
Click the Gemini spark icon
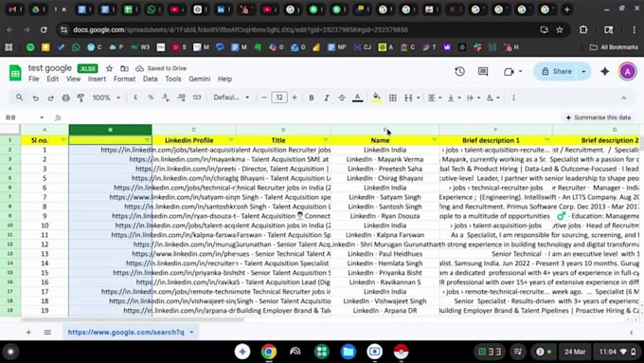click(x=605, y=71)
